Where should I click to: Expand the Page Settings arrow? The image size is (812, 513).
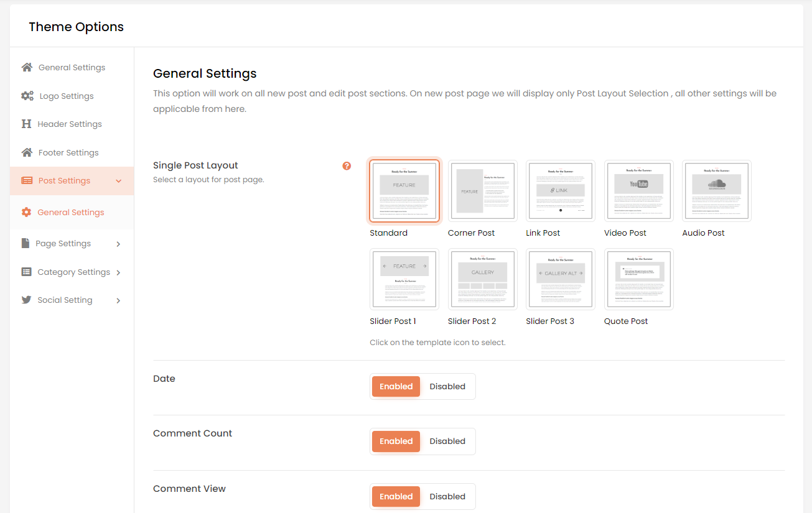click(118, 244)
